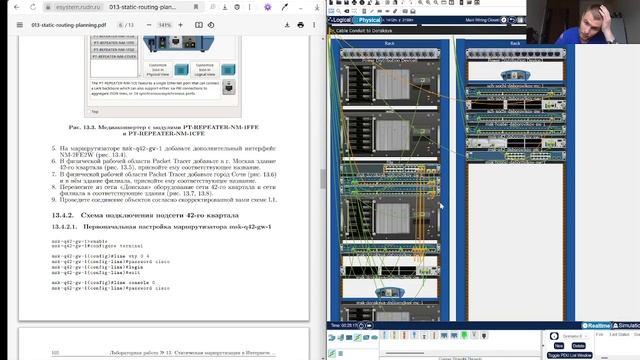
Task: Switch to Physical workspace tab
Action: click(367, 20)
